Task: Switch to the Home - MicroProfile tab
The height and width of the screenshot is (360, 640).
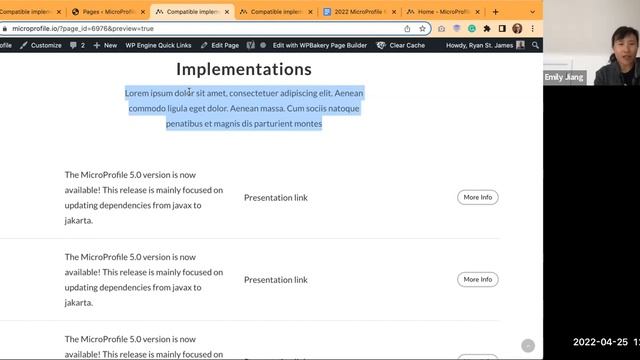Action: pyautogui.click(x=443, y=12)
